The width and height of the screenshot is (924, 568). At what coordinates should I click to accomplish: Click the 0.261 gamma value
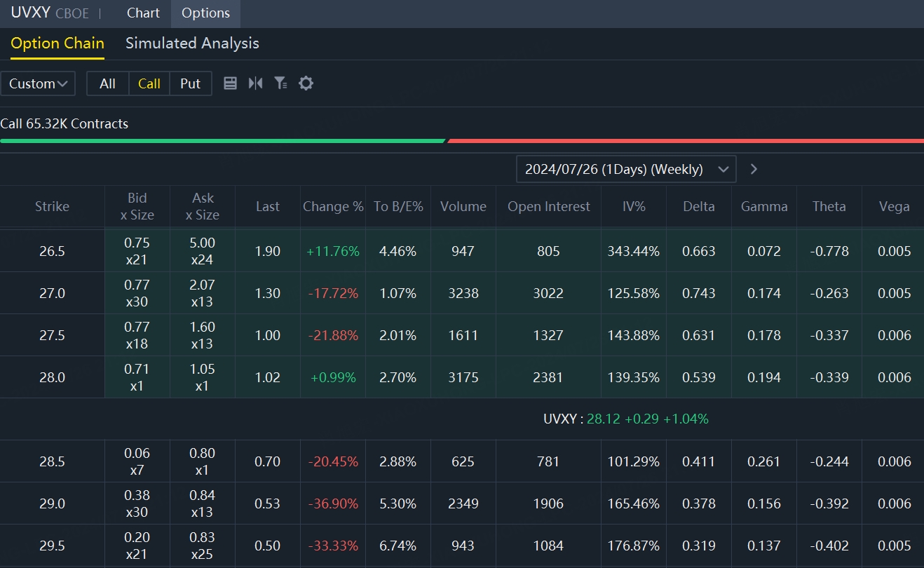tap(764, 461)
